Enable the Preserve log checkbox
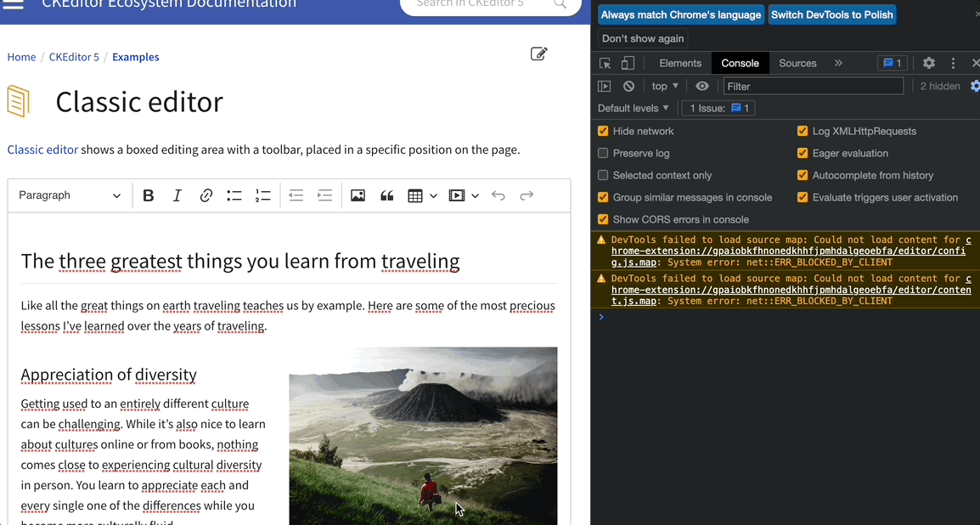Image resolution: width=980 pixels, height=525 pixels. tap(602, 153)
